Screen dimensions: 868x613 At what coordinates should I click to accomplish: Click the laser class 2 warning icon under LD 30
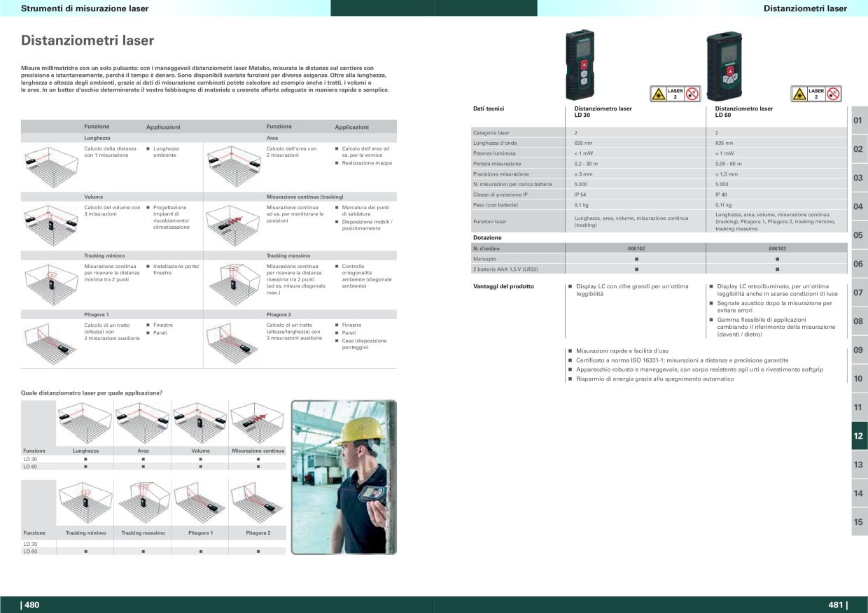[x=675, y=94]
